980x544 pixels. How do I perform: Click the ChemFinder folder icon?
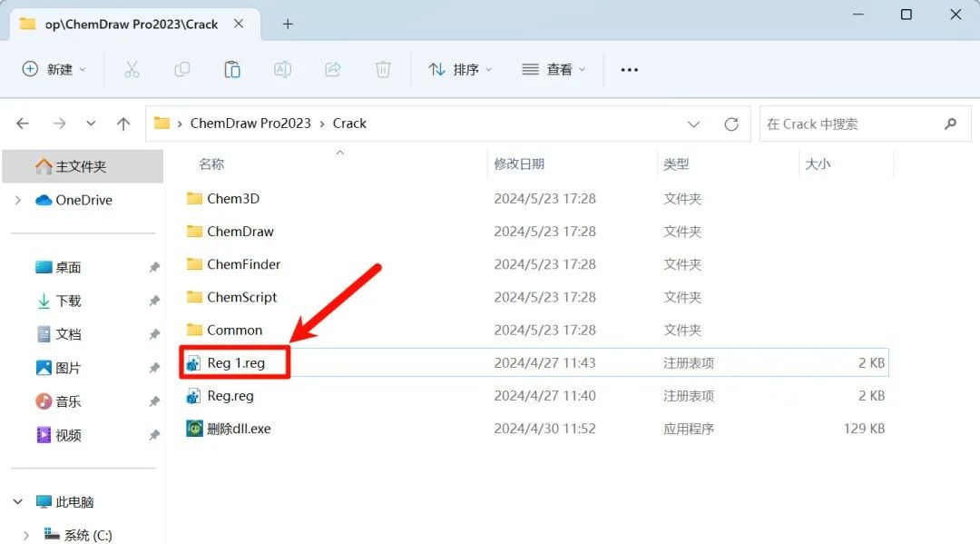[194, 264]
